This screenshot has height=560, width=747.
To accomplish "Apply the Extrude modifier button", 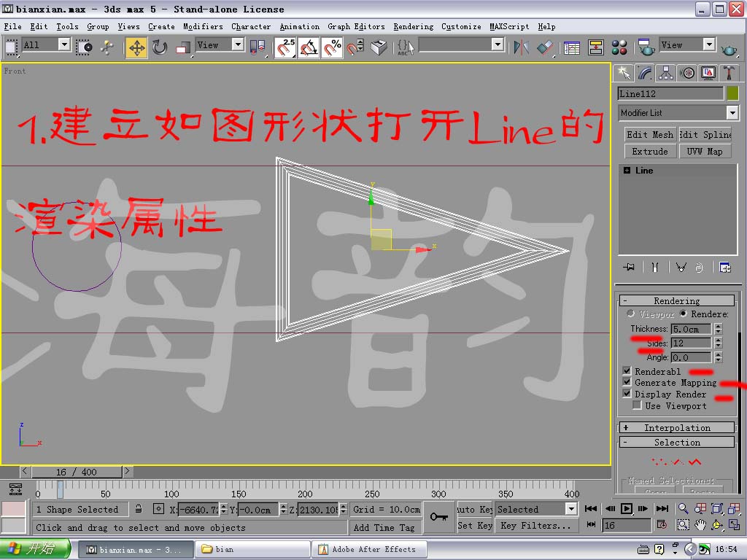I will click(650, 151).
